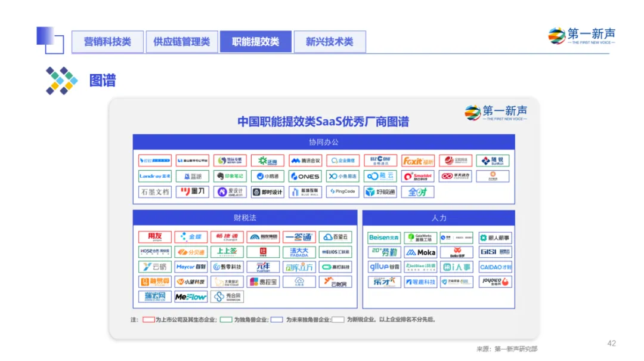Select the 即时设计 logo tile

tap(267, 192)
